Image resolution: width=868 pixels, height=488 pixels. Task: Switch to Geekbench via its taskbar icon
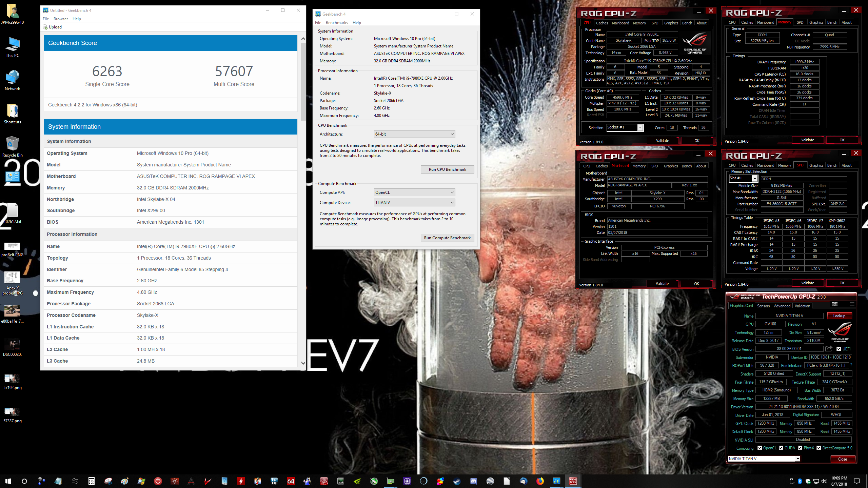pos(556,481)
